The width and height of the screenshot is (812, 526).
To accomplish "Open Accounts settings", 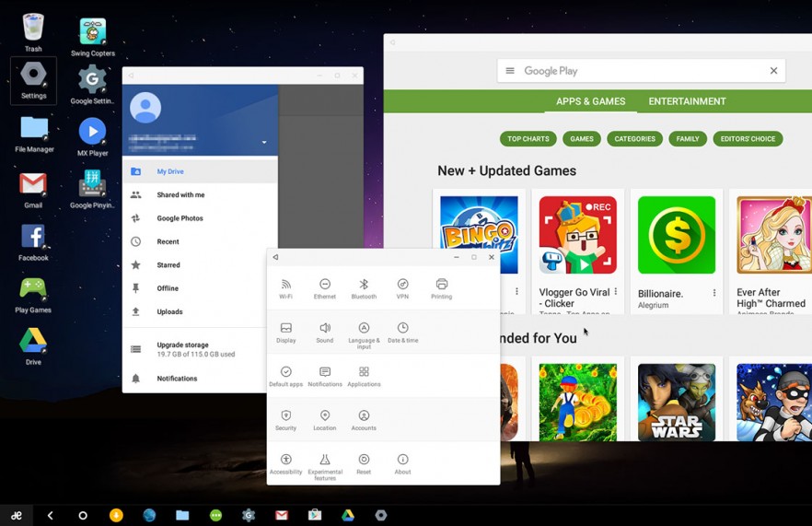I will coord(364,420).
